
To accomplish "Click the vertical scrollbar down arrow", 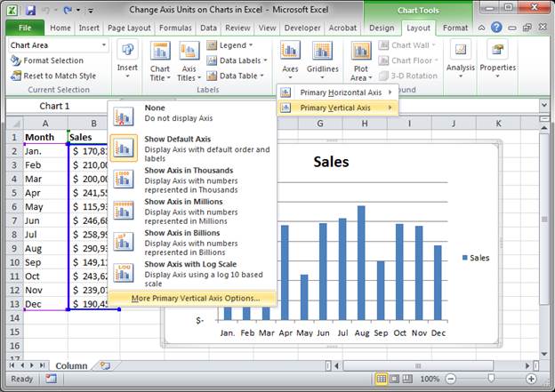I will click(x=544, y=354).
